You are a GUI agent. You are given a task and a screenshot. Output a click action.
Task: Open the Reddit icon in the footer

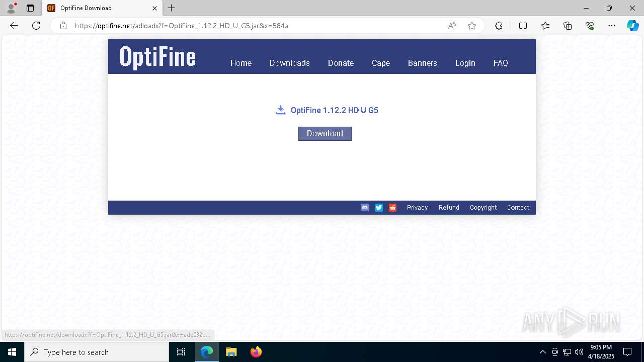[393, 208]
